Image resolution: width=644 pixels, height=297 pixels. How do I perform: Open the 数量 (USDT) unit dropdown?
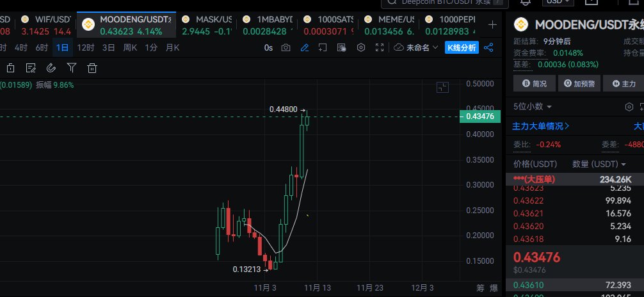point(599,165)
